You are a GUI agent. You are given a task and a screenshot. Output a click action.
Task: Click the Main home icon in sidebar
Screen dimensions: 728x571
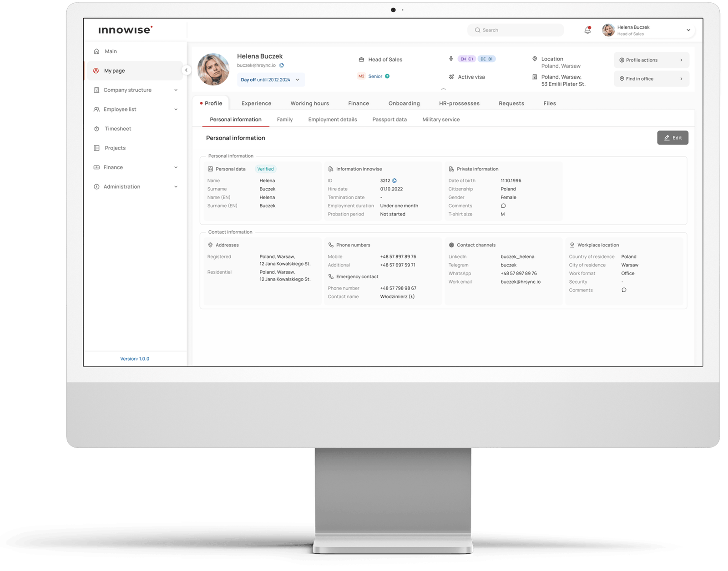click(x=96, y=51)
